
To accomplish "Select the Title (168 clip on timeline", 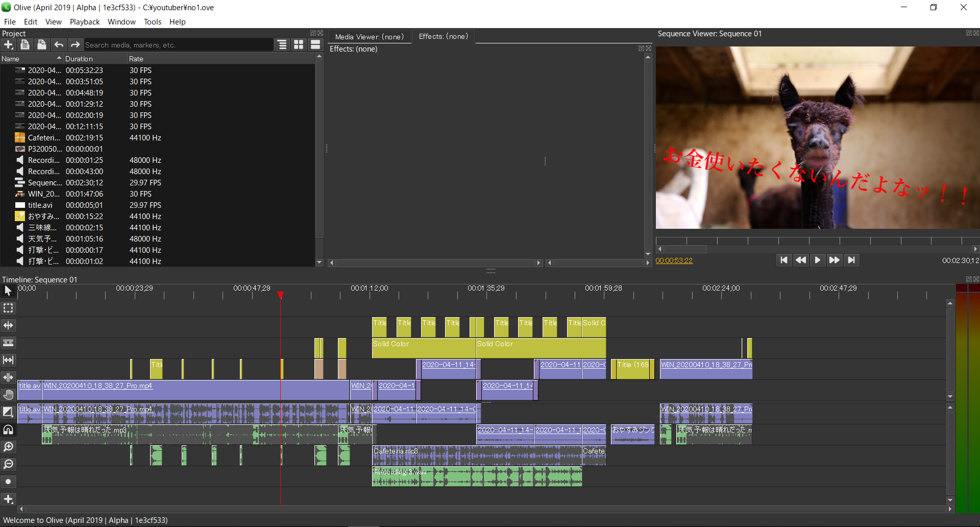I will (x=633, y=369).
